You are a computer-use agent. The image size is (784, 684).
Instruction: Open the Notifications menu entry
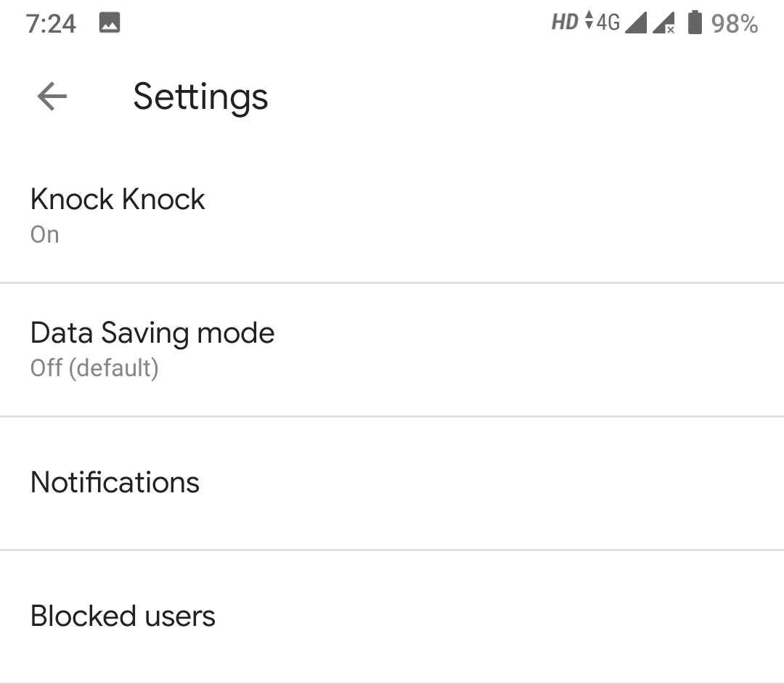[x=114, y=481]
